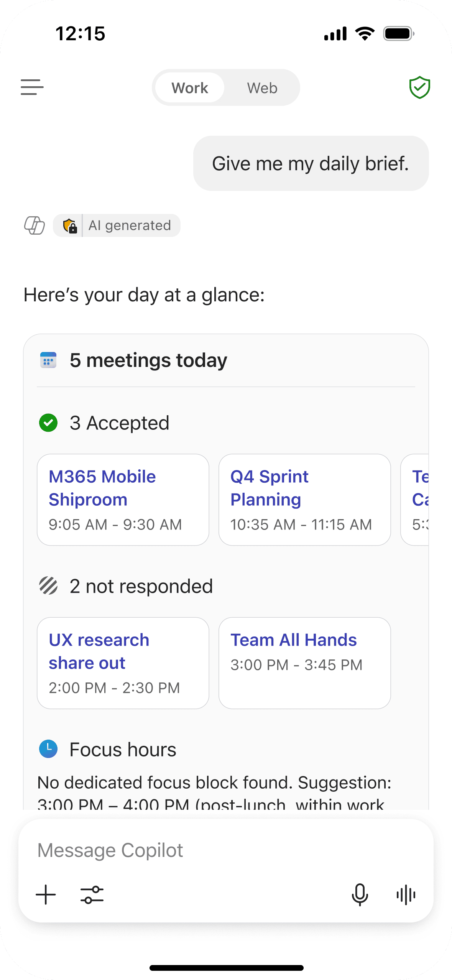Open the message settings sliders icon

[x=92, y=894]
